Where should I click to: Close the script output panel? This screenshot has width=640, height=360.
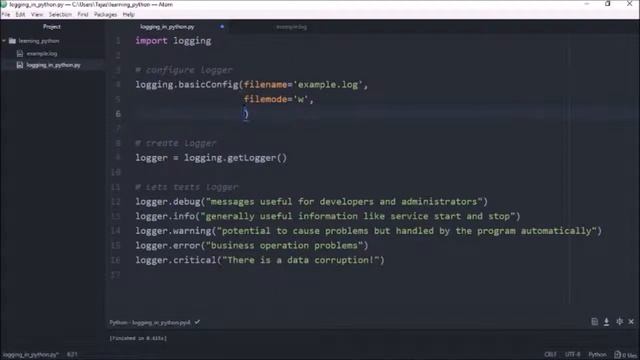pos(631,322)
